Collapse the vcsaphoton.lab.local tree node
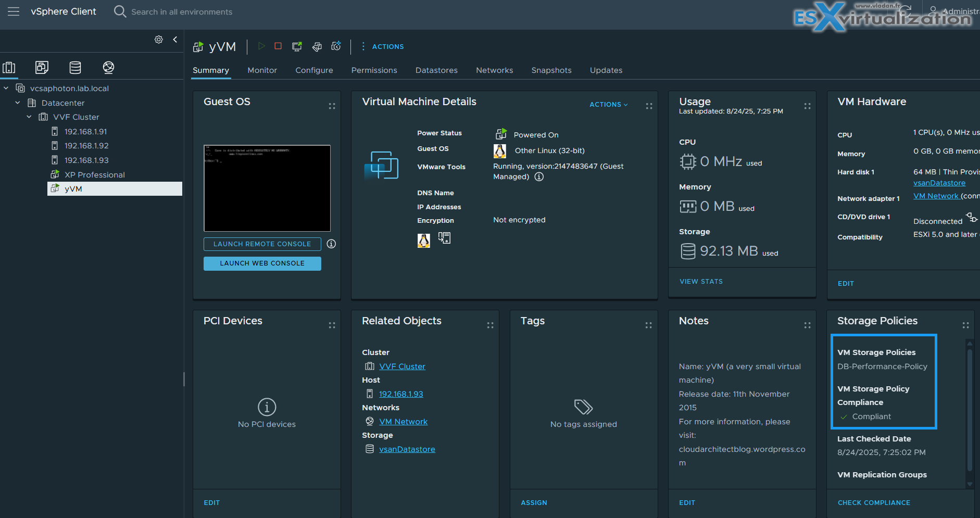Image resolution: width=980 pixels, height=518 pixels. click(x=6, y=88)
